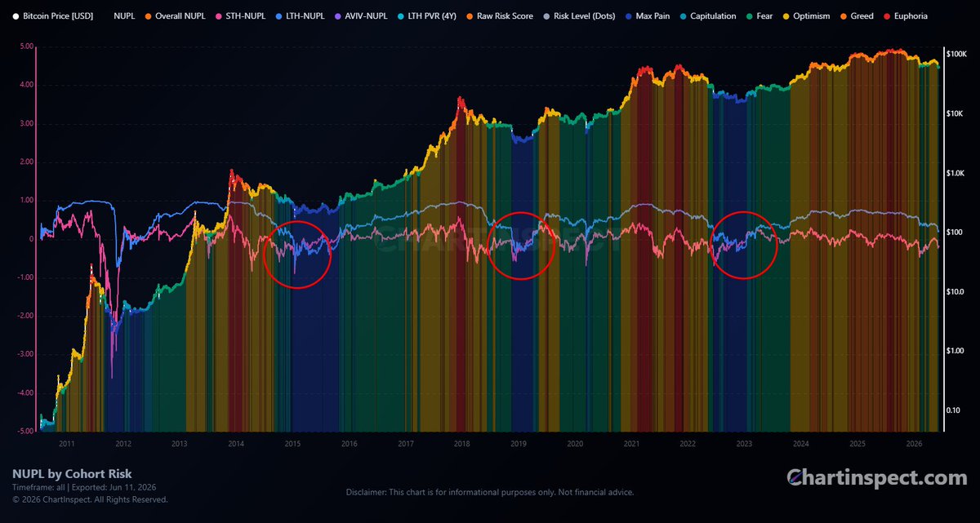Click the 3.00 left axis value
The height and width of the screenshot is (523, 980).
point(26,124)
